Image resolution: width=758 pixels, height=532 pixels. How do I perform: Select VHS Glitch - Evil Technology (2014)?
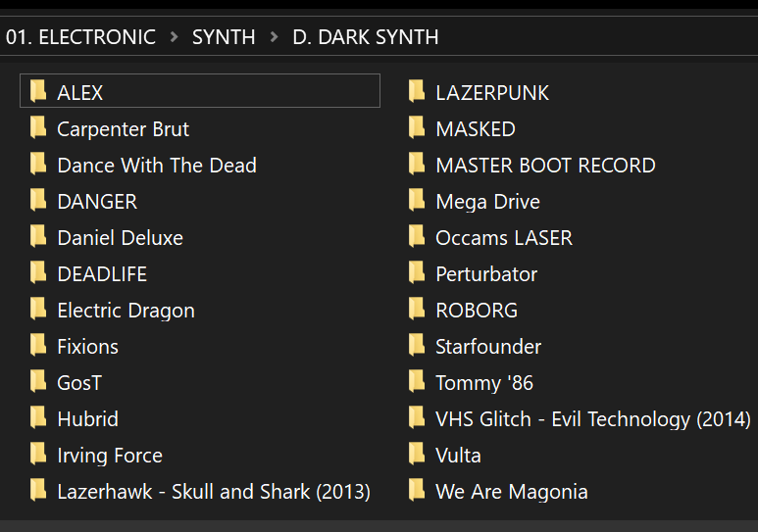(593, 419)
